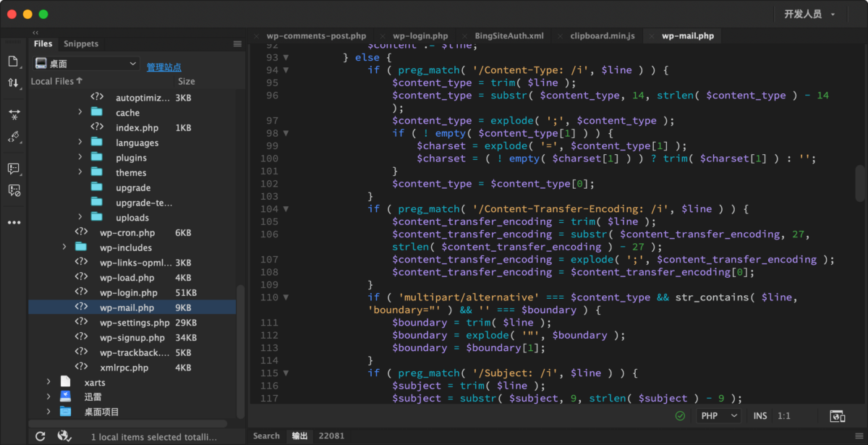Collapse code block at line 98
Viewport: 868px width, 445px height.
point(286,133)
